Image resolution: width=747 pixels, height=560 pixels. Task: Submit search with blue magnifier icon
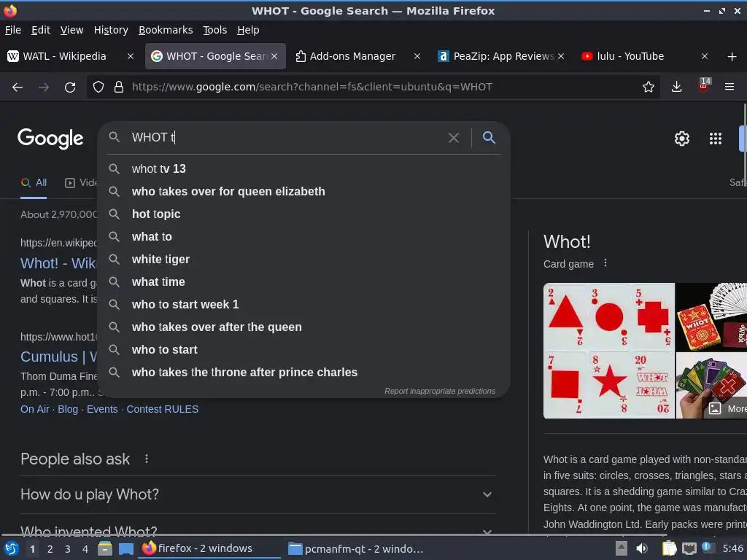(489, 138)
